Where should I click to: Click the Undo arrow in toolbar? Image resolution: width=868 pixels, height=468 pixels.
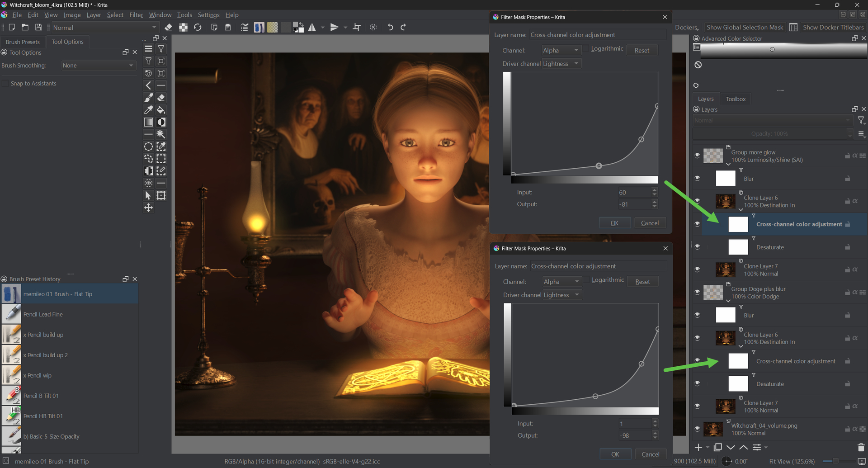[x=390, y=28]
